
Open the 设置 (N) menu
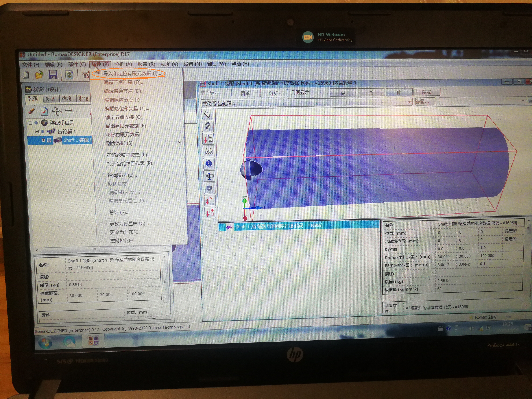pos(193,64)
